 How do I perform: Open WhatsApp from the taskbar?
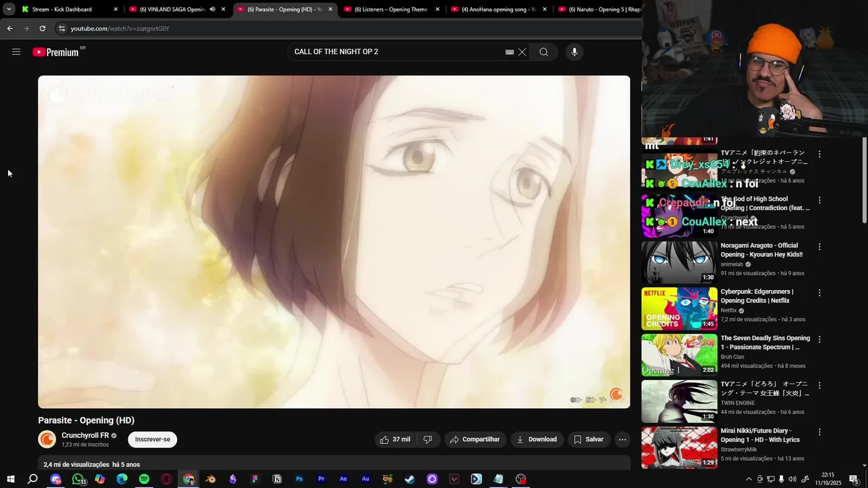click(x=78, y=479)
